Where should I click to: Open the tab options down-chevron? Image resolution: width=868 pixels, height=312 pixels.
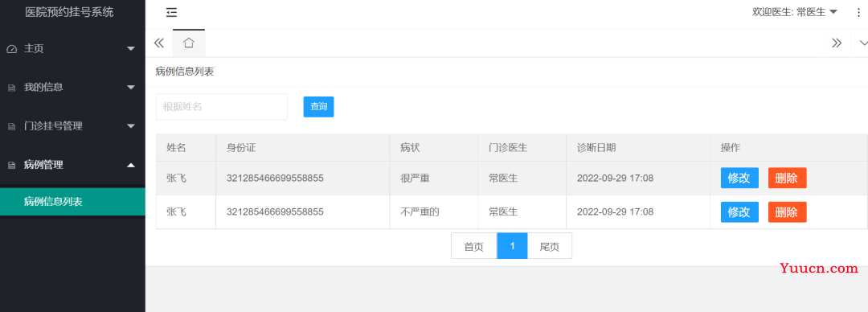(862, 43)
